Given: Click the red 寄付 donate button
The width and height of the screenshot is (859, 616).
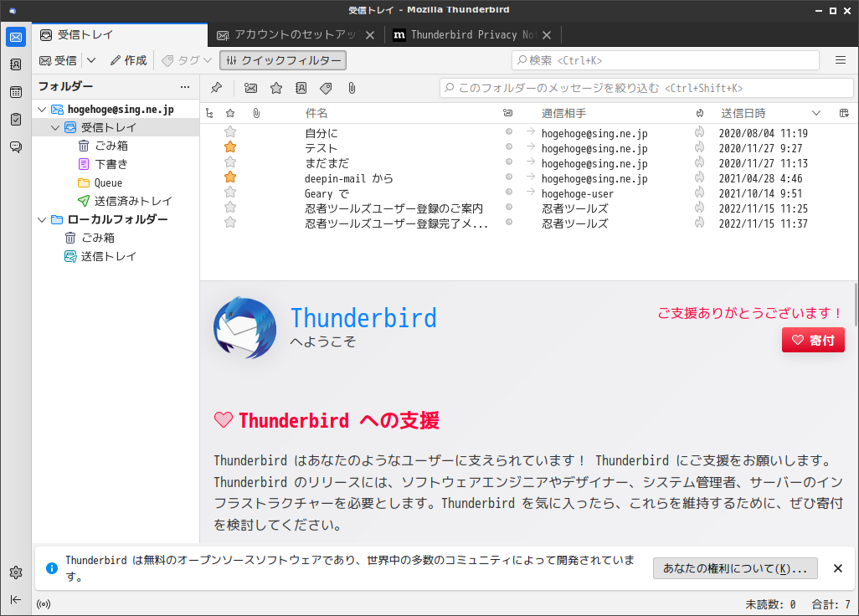Looking at the screenshot, I should click(813, 340).
